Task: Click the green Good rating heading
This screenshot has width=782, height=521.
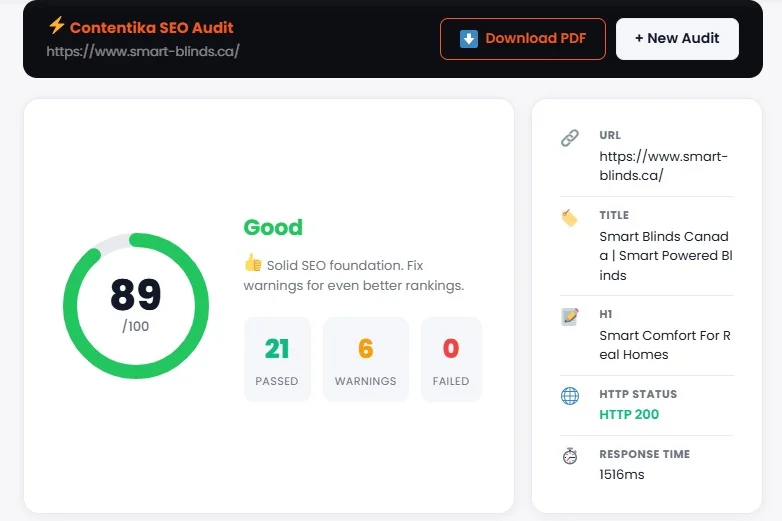Action: 273,227
